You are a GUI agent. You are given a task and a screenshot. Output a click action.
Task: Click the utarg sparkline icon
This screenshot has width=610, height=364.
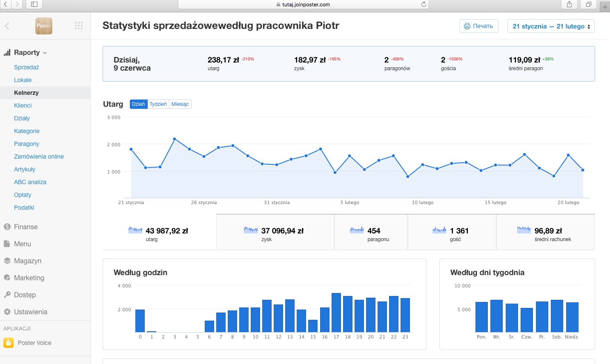[x=135, y=230]
